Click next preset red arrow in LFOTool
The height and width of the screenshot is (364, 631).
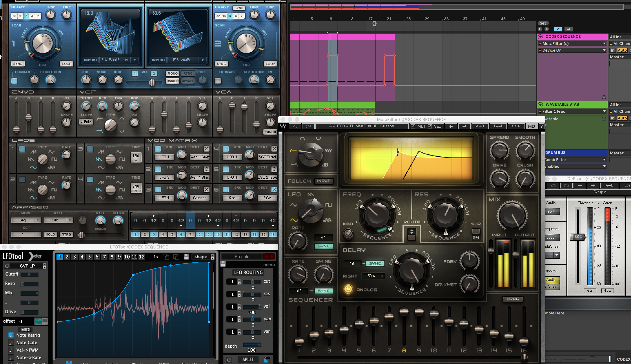272,257
